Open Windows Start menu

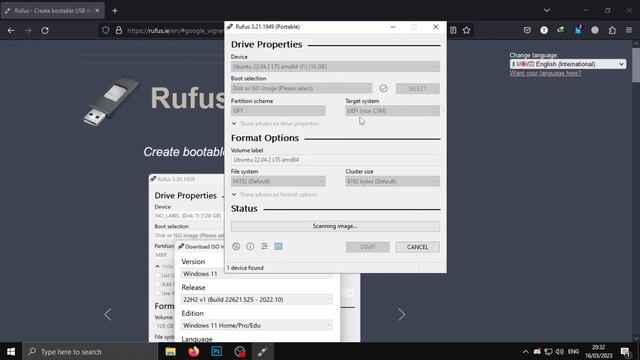[11, 351]
